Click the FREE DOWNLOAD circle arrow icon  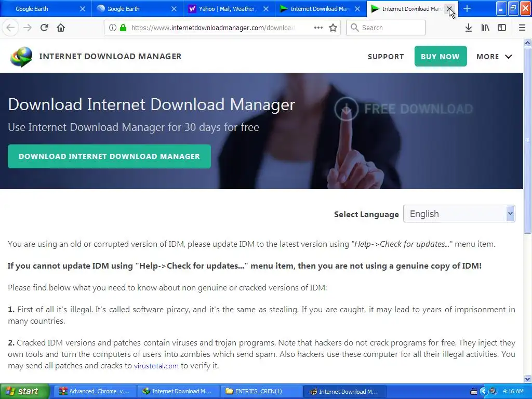pyautogui.click(x=346, y=109)
